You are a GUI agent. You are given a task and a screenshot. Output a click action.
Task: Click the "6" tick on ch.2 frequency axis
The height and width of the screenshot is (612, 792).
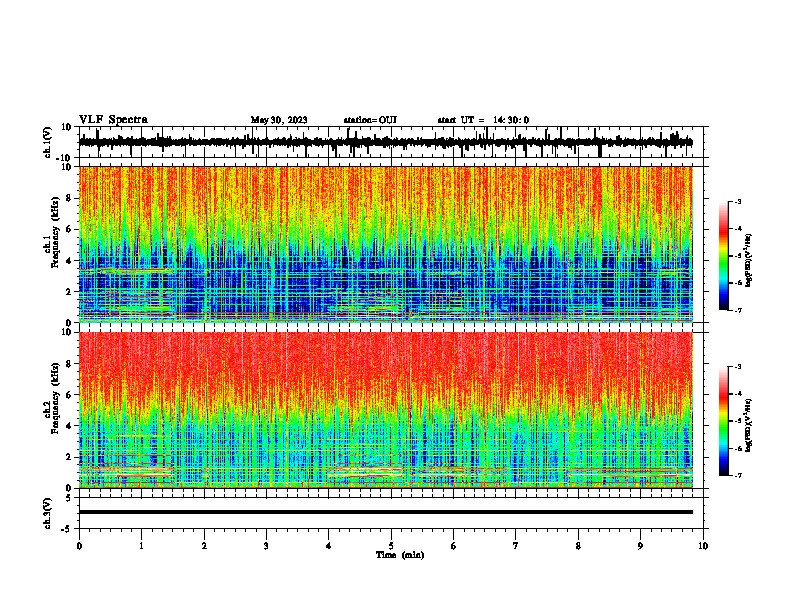[x=70, y=395]
